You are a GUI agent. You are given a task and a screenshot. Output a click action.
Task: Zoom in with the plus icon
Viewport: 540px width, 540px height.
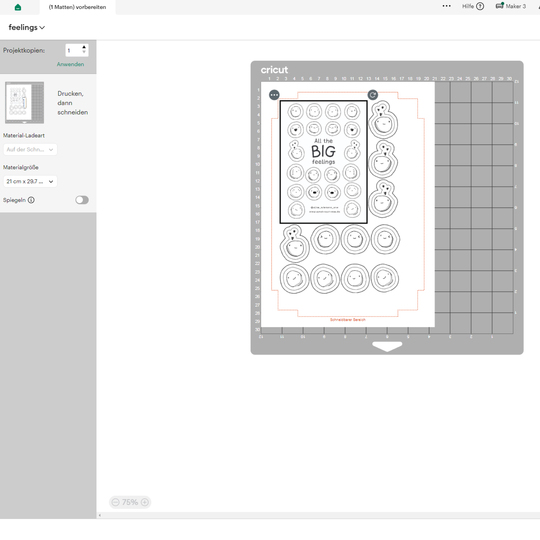[x=145, y=502]
